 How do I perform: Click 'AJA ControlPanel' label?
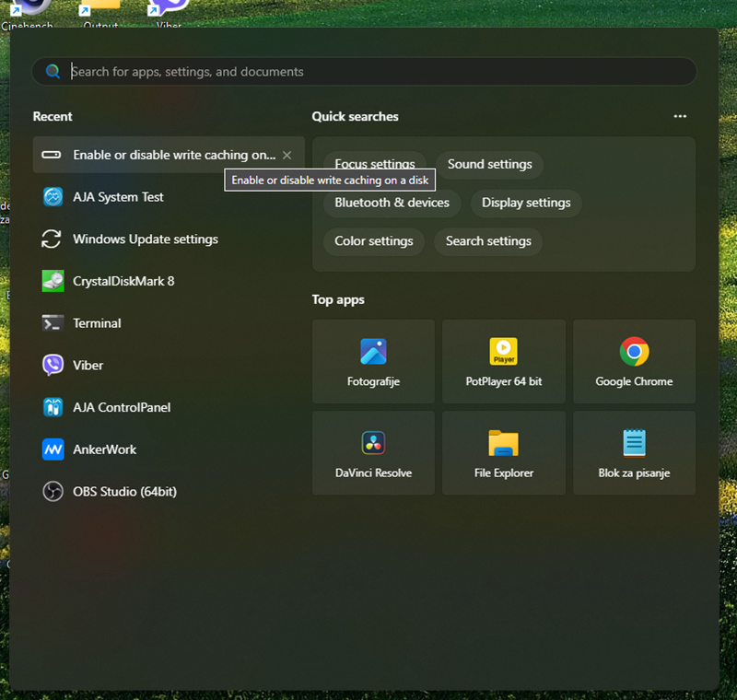[x=122, y=407]
